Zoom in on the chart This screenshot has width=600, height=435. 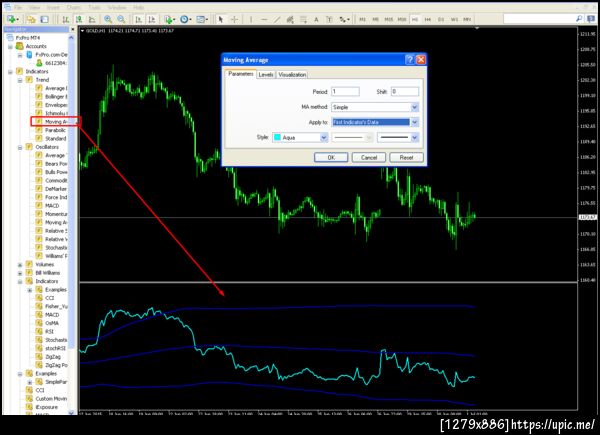[x=108, y=19]
